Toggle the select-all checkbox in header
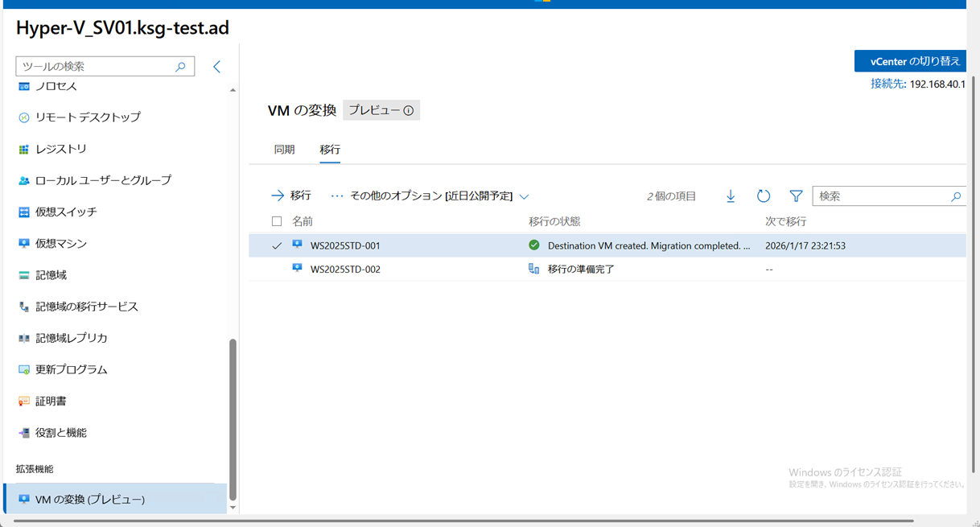This screenshot has width=980, height=527. click(277, 221)
